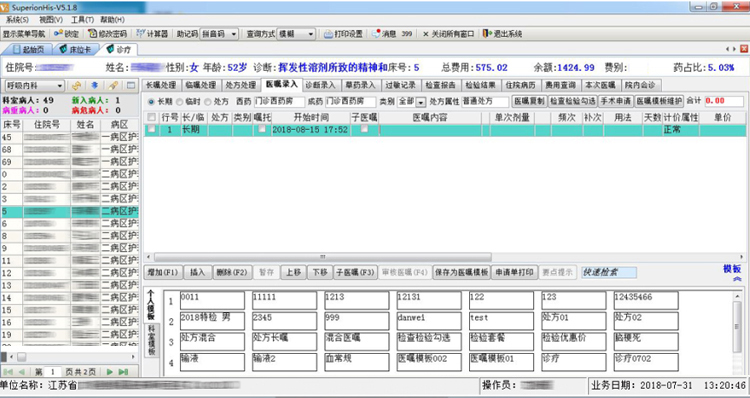Click the 医嘱复制 button
Image resolution: width=750 pixels, height=398 pixels.
[x=529, y=101]
